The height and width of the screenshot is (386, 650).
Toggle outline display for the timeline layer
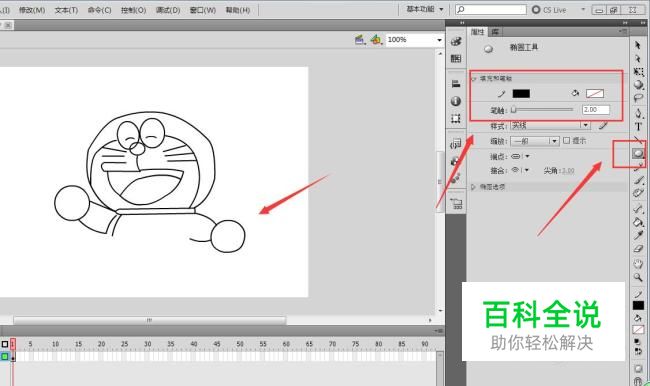5,356
